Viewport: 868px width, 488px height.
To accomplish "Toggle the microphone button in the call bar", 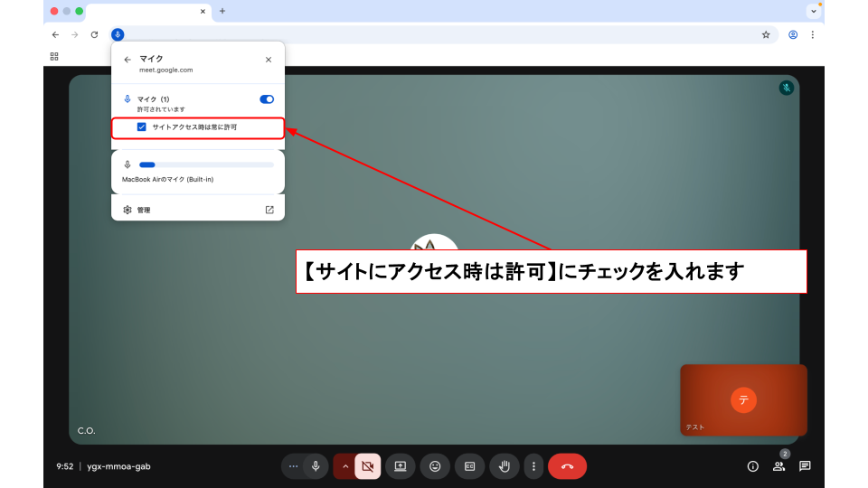I will click(x=316, y=466).
